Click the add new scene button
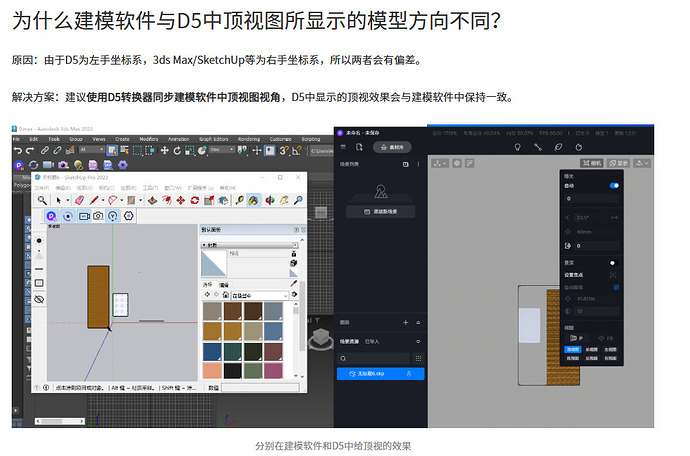The height and width of the screenshot is (456, 690). point(381,212)
